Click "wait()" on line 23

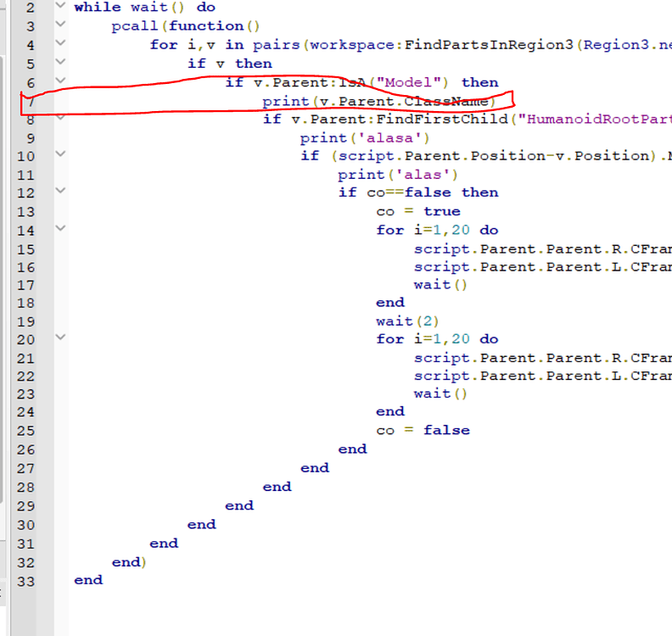440,393
